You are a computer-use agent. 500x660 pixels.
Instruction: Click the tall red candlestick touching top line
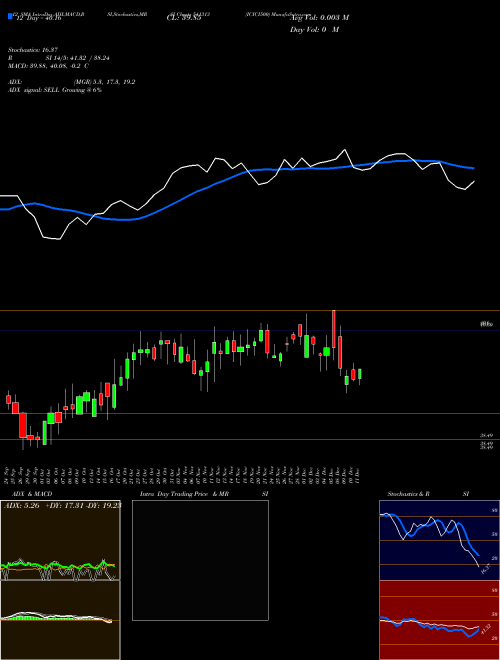coord(334,329)
